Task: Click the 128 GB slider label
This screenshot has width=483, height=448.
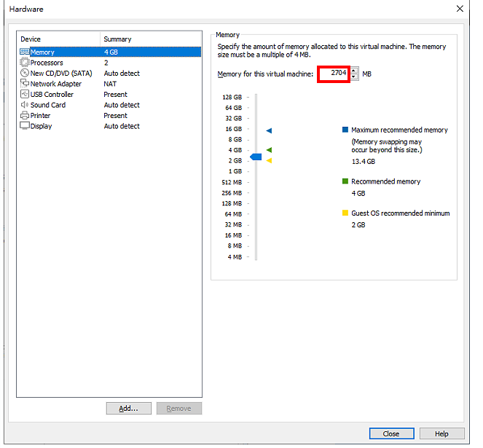Action: click(232, 97)
